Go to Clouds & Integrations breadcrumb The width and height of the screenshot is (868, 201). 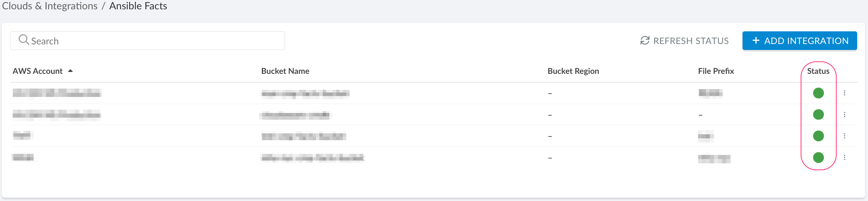[x=50, y=6]
